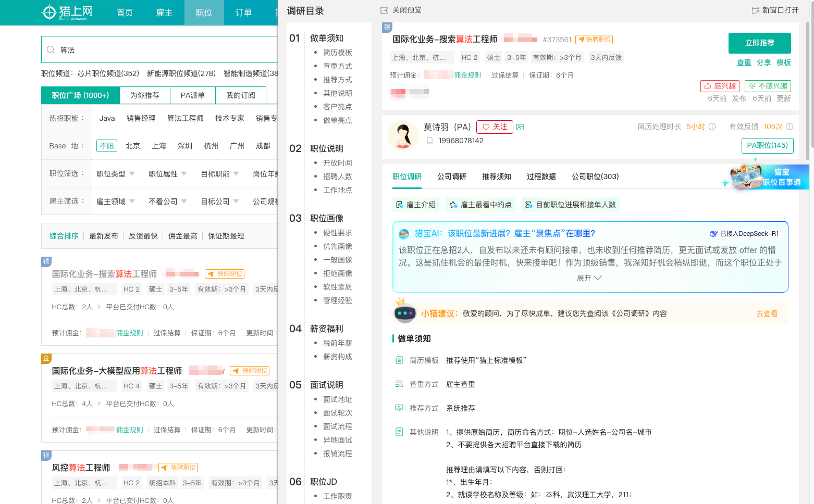Click the 猎上网 logo

tap(67, 12)
